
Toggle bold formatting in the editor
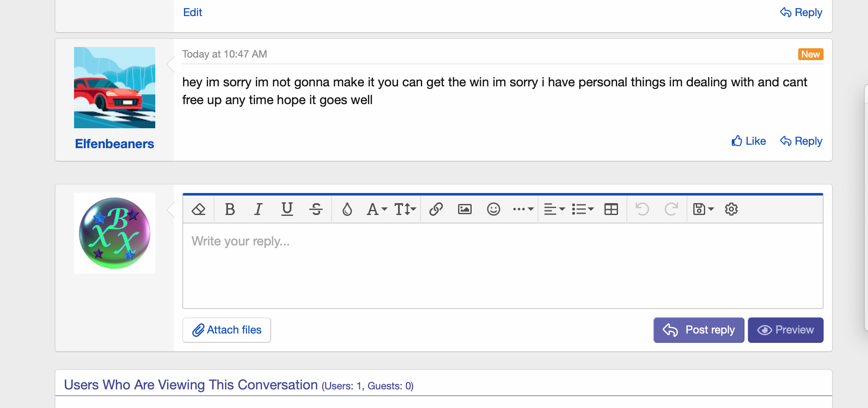click(x=230, y=209)
